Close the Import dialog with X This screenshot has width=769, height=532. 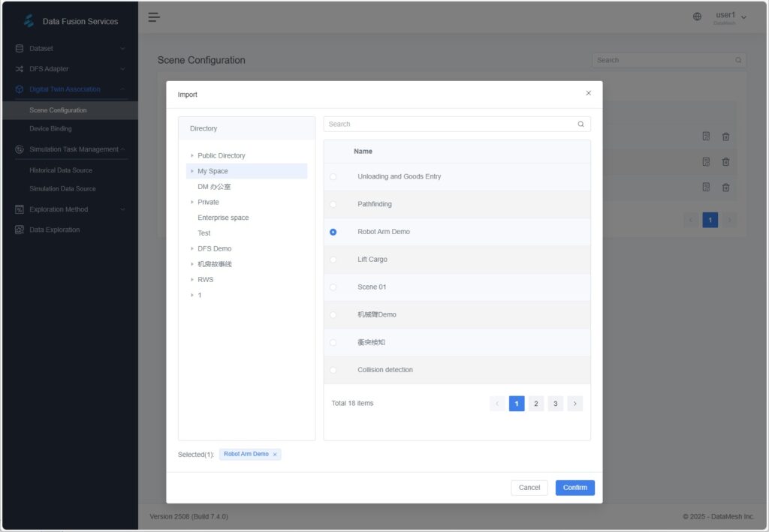pos(588,93)
